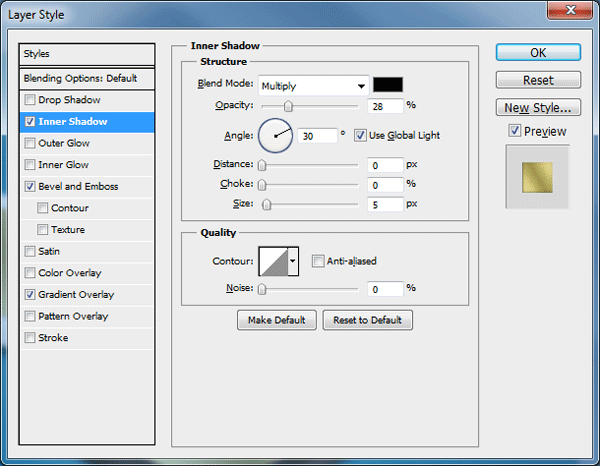Click the Angle dial control
This screenshot has height=466, width=600.
(x=276, y=135)
